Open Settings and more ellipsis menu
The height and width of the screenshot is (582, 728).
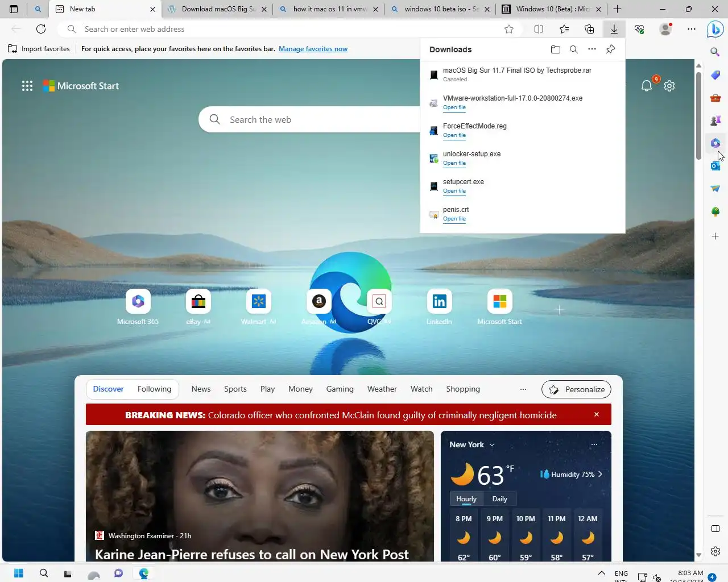[x=692, y=29]
